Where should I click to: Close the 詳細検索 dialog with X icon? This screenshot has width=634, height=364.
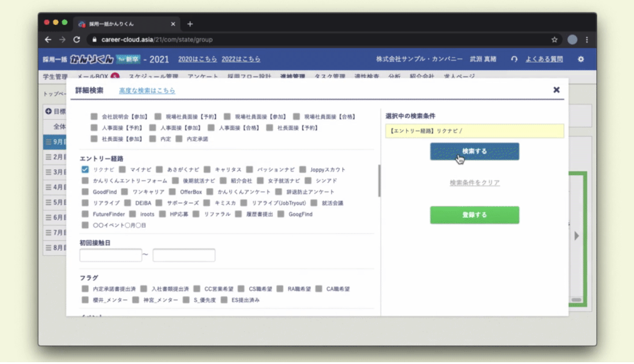556,90
